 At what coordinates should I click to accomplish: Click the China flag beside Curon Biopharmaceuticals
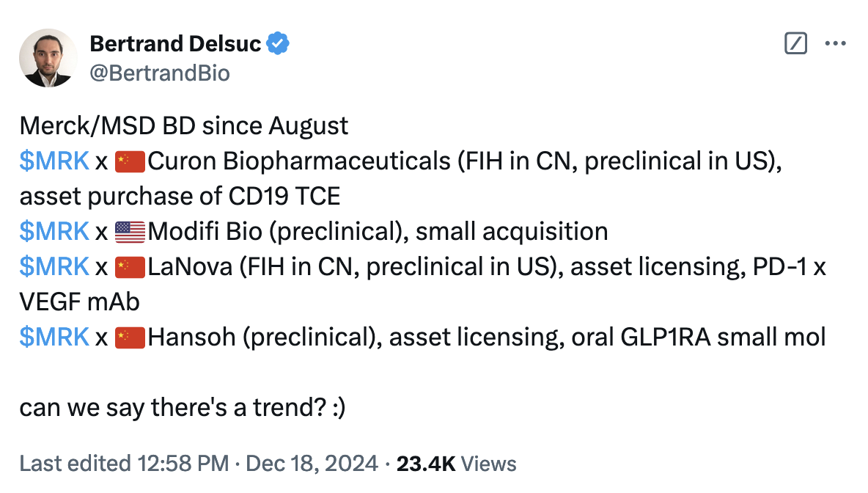click(130, 161)
